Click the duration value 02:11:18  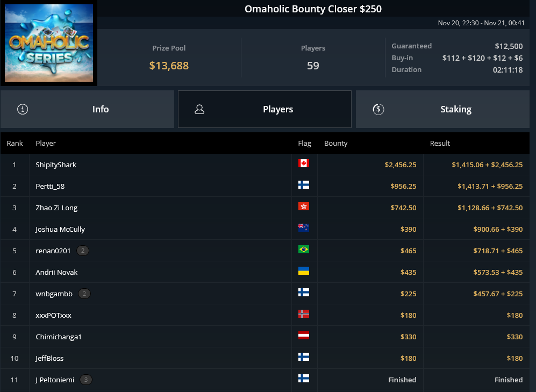coord(508,70)
